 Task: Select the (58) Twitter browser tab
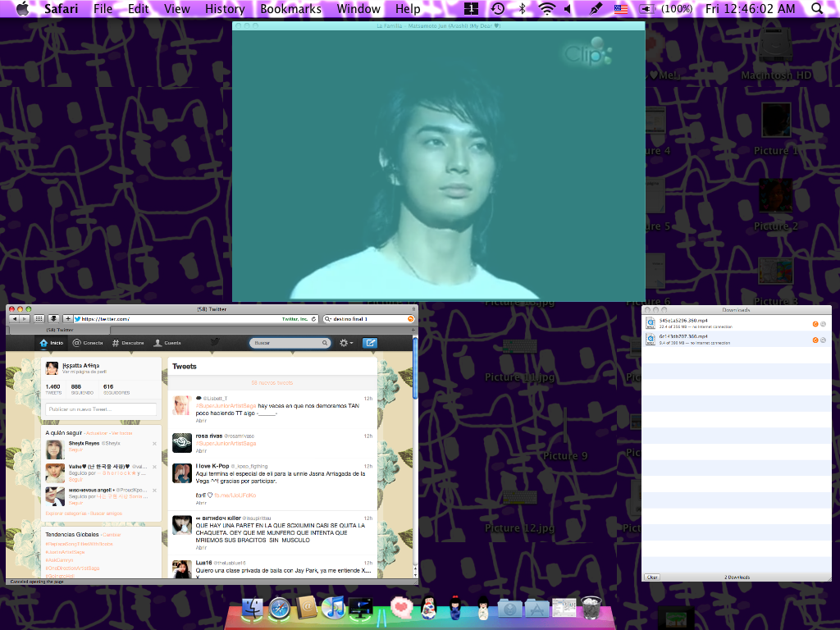60,330
